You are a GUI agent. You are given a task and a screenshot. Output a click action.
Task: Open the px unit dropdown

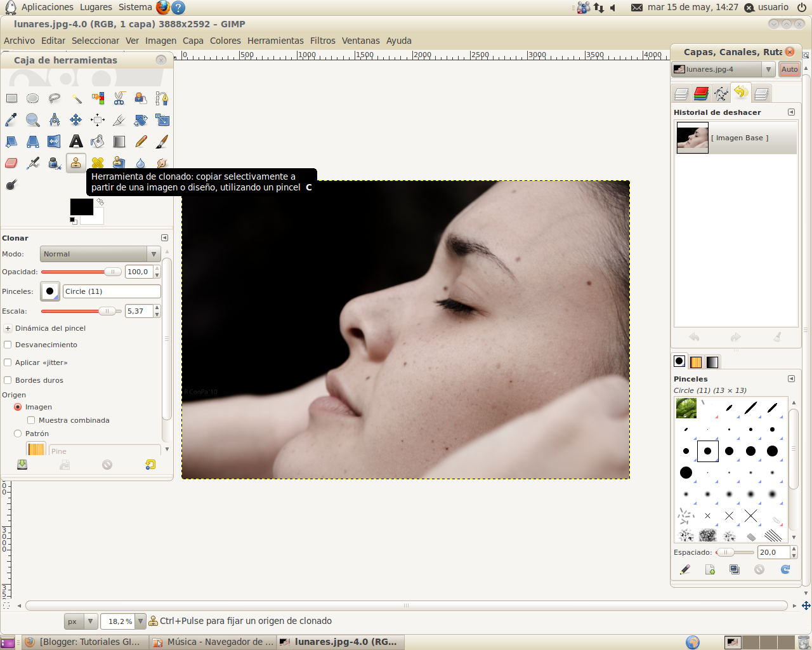[81, 621]
